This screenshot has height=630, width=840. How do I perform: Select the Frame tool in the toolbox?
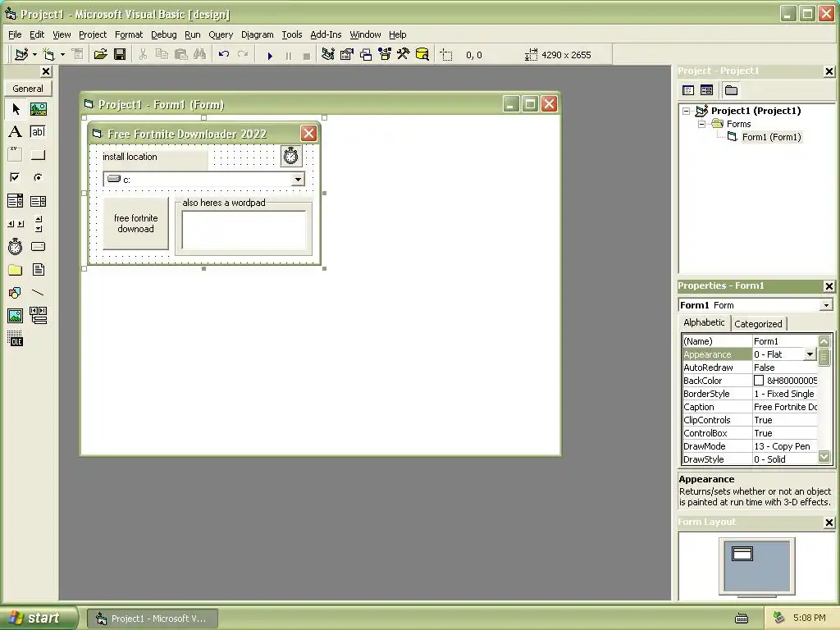pos(15,155)
